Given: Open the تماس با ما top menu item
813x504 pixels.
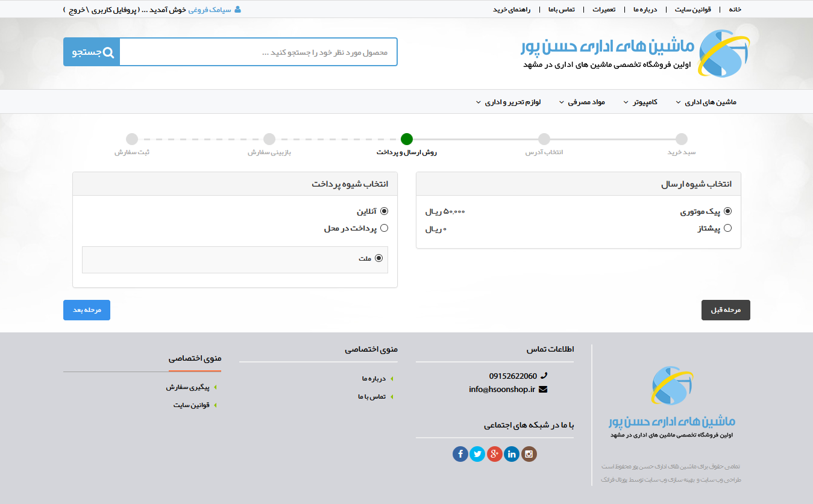Looking at the screenshot, I should 561,10.
